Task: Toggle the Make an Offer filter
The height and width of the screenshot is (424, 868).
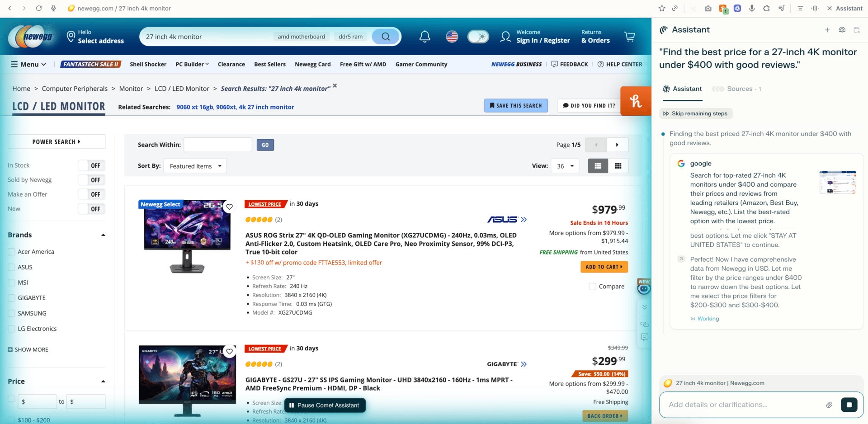Action: point(92,194)
